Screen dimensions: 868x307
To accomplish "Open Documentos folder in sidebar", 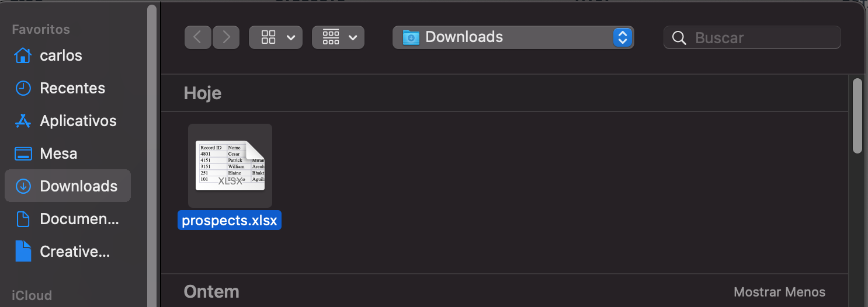I will (68, 219).
